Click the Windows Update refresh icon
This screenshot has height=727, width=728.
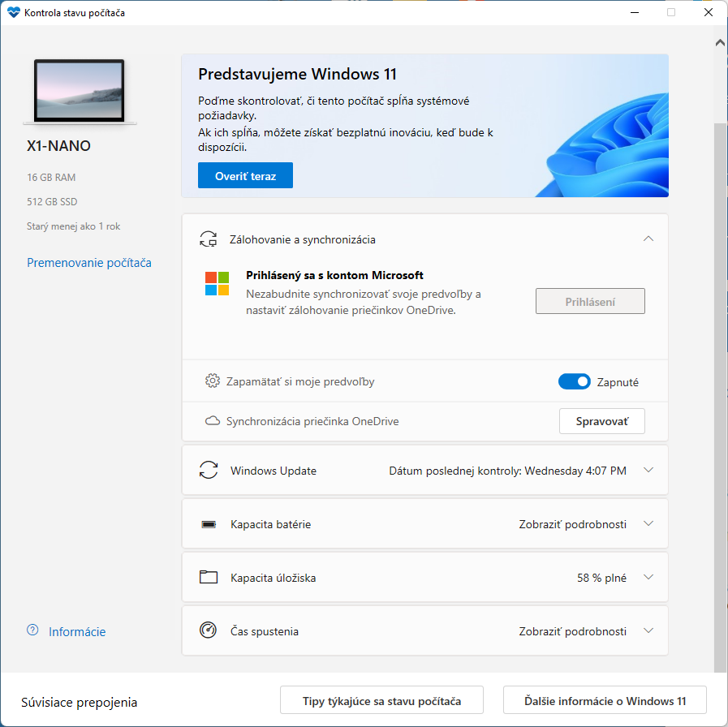209,471
